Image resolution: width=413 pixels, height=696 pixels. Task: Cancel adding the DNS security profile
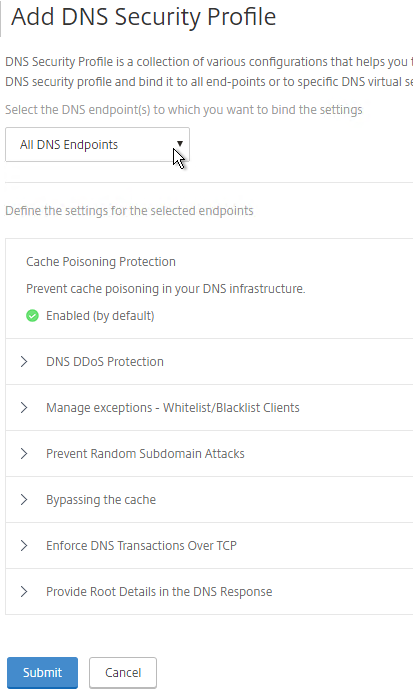pos(123,672)
